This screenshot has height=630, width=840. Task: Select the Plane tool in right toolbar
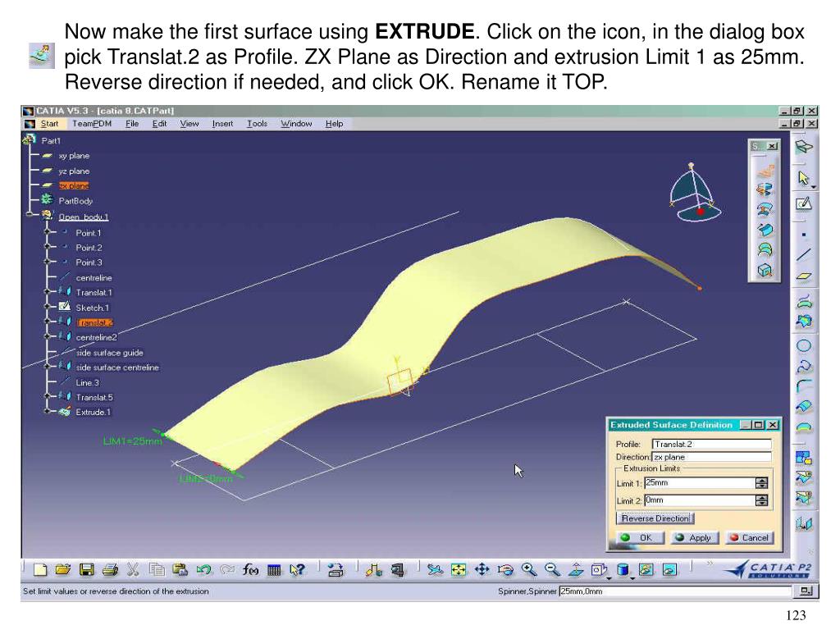804,276
